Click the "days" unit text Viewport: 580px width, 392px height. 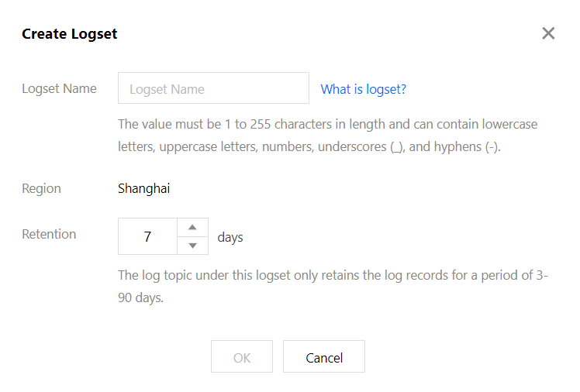230,237
